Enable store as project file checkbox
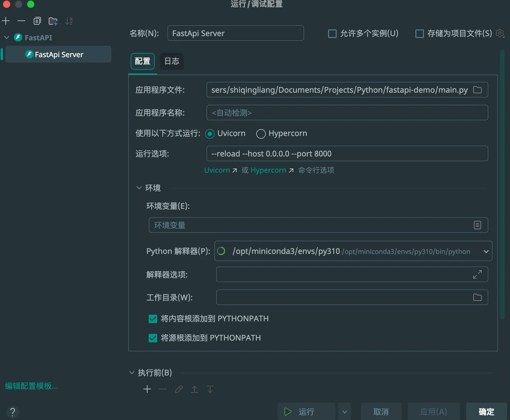Image resolution: width=510 pixels, height=420 pixels. (420, 33)
